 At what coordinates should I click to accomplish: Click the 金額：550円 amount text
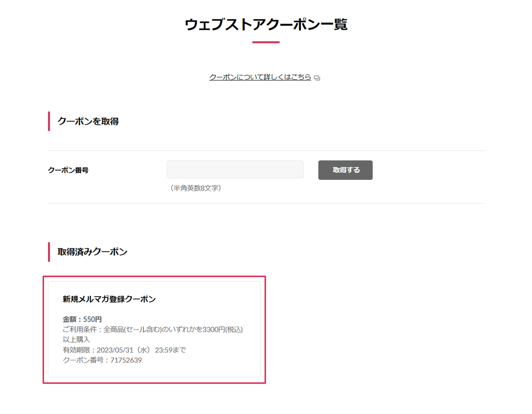pos(82,319)
